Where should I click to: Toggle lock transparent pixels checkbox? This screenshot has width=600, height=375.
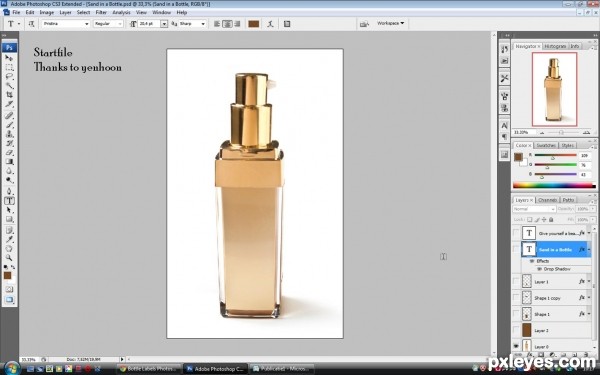pos(530,220)
